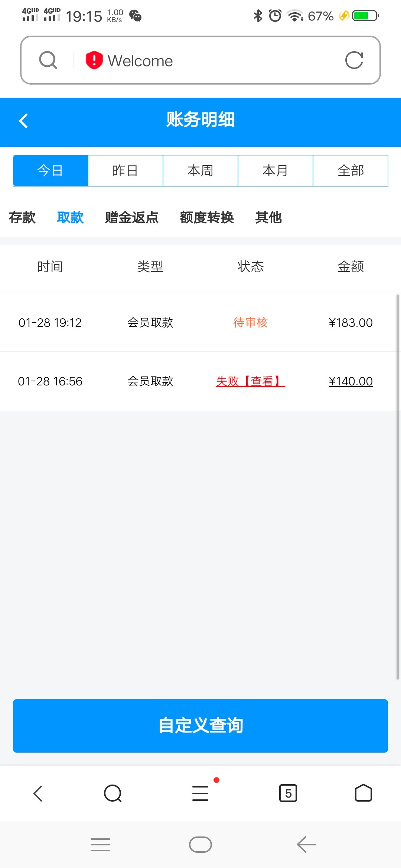Reload the page with refresh icon
Viewport: 401px width, 868px height.
click(x=354, y=60)
